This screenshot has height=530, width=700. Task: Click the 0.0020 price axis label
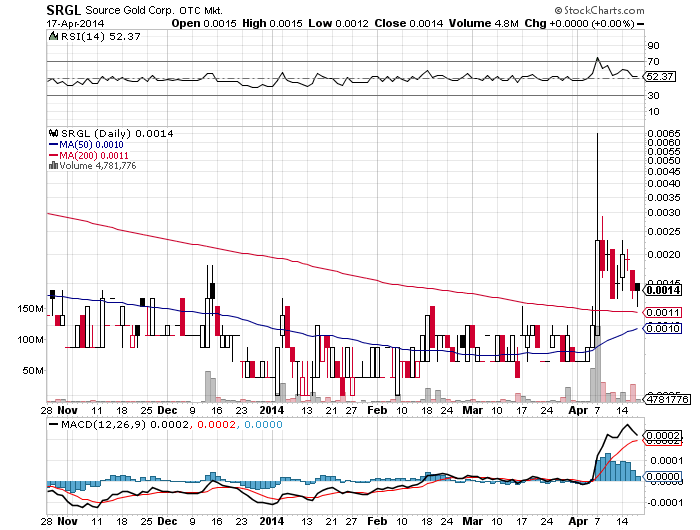pyautogui.click(x=664, y=255)
